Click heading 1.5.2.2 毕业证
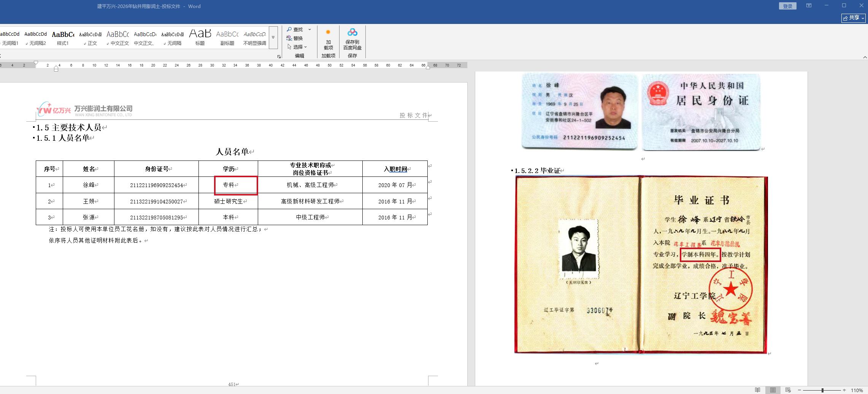The width and height of the screenshot is (868, 394). [x=537, y=171]
